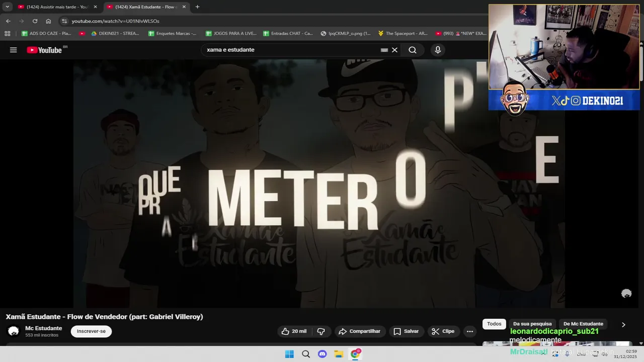Close the Assistir mais tarde tab
This screenshot has width=644, height=362.
(95, 7)
